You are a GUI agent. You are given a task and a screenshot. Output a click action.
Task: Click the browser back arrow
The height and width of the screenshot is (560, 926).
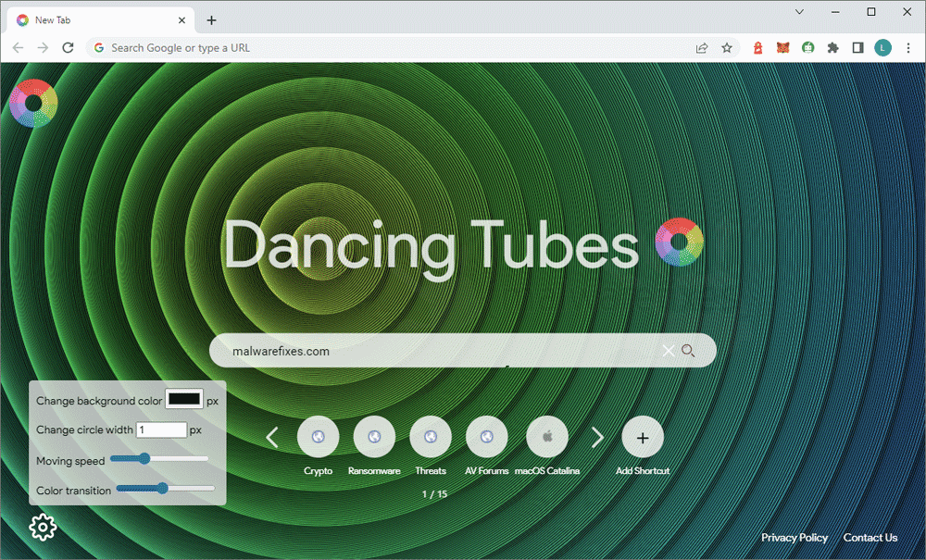click(18, 48)
